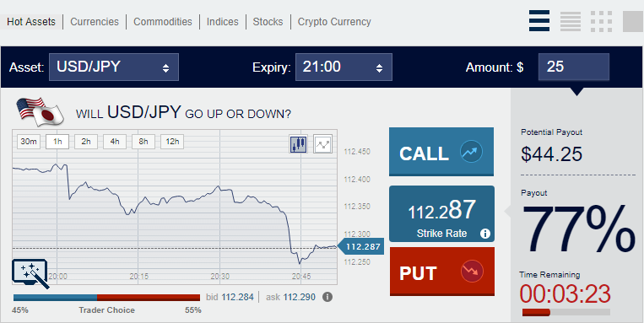
Task: Click the Trader Choice sentiment bar
Action: 107,298
